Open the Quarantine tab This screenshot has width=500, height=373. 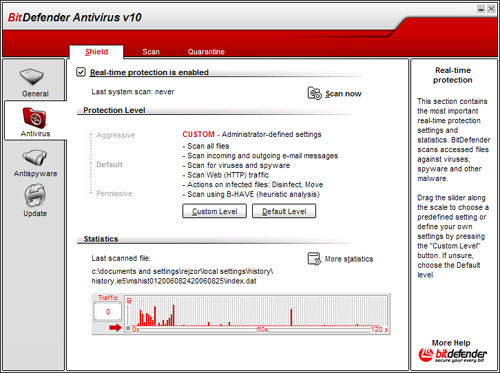tap(206, 52)
